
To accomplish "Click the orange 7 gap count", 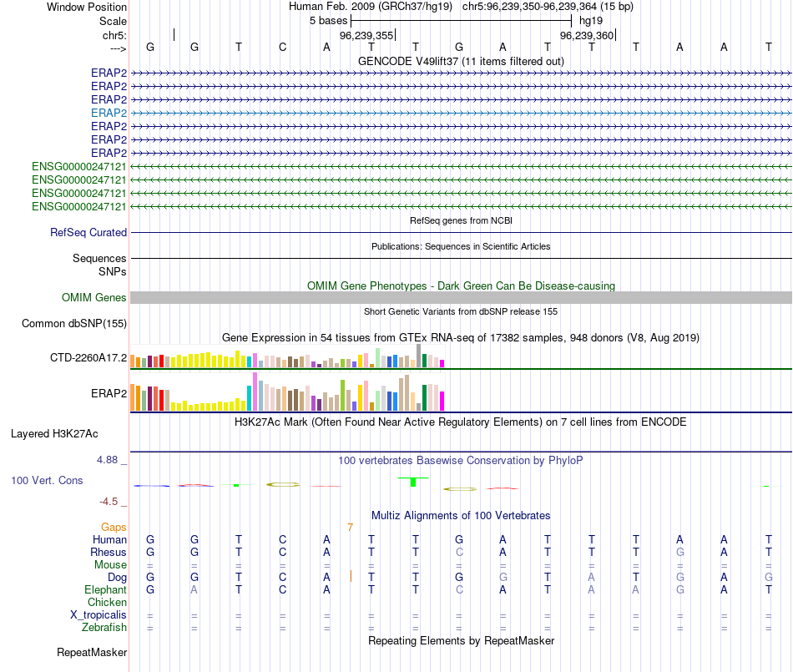I will click(350, 528).
